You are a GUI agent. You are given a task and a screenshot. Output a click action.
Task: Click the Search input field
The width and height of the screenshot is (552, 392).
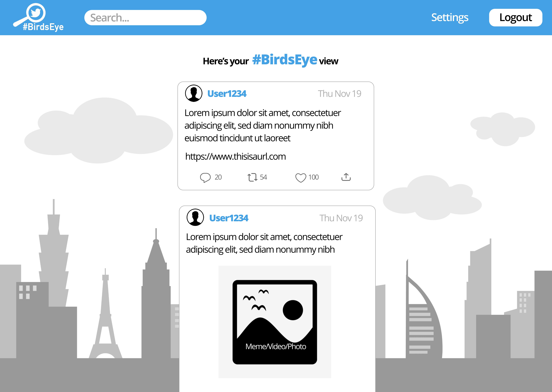pos(145,18)
